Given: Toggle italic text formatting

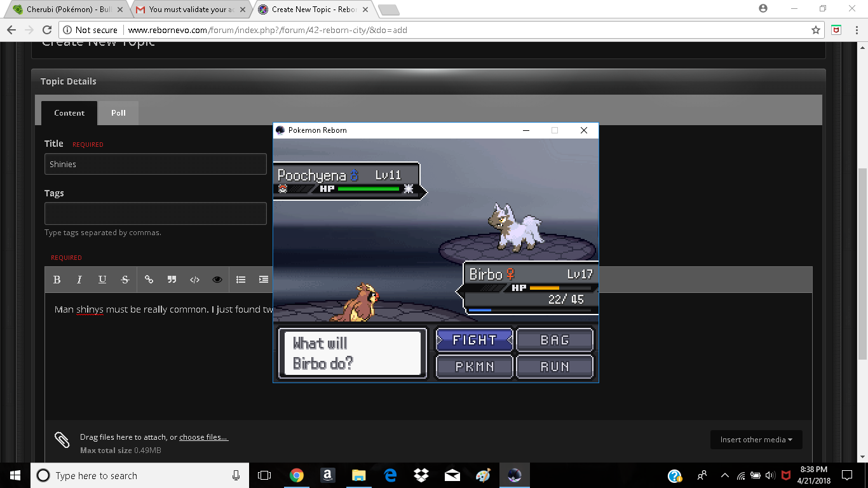Looking at the screenshot, I should [79, 280].
